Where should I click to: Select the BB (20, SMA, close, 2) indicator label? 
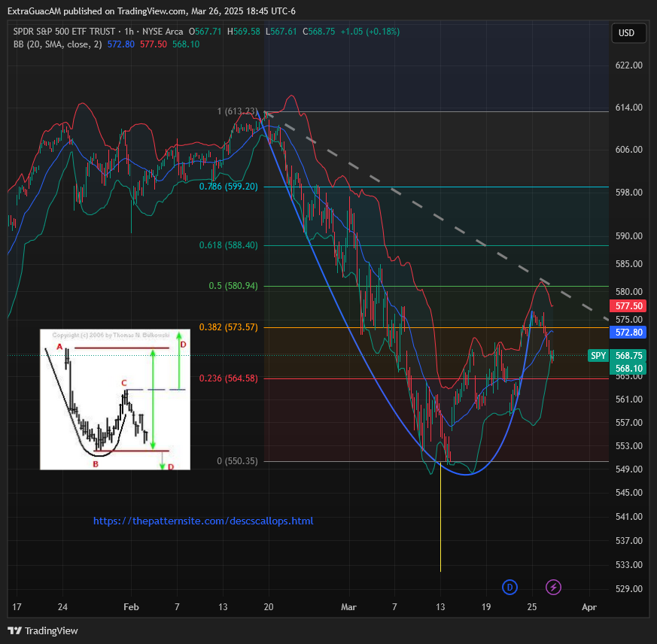57,44
